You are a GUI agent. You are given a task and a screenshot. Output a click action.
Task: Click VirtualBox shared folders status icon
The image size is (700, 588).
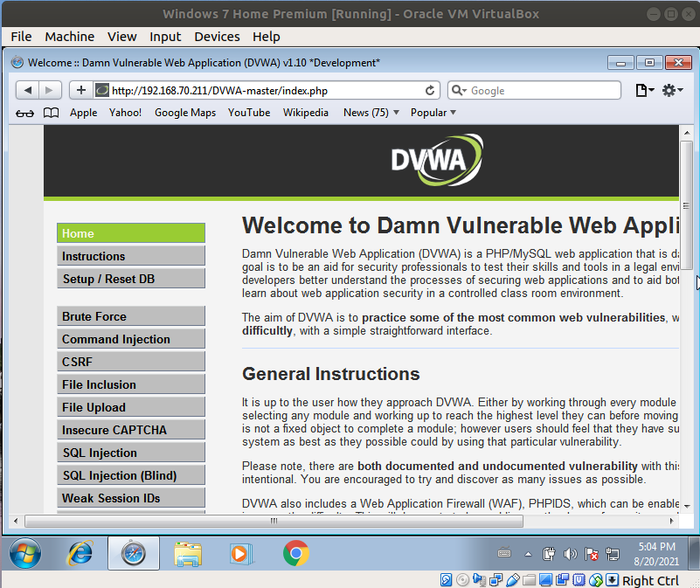tap(529, 580)
